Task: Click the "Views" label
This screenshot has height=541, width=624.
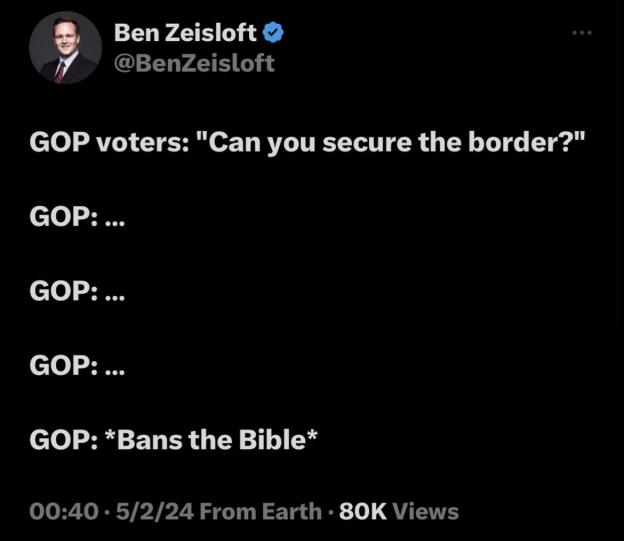Action: click(x=425, y=512)
